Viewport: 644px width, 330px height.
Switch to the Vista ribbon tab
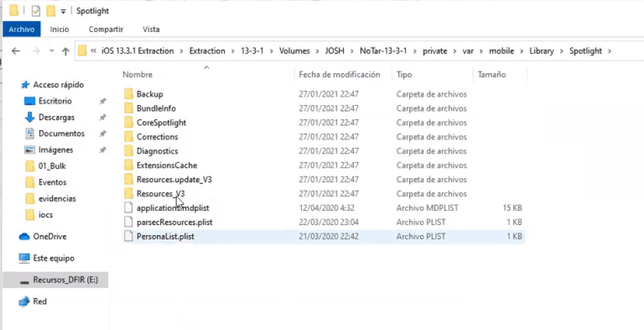(151, 29)
